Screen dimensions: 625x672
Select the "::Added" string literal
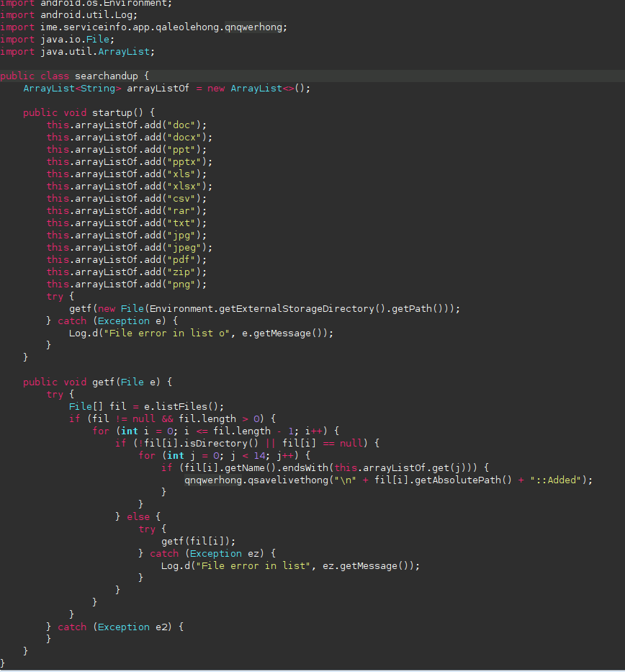click(556, 480)
